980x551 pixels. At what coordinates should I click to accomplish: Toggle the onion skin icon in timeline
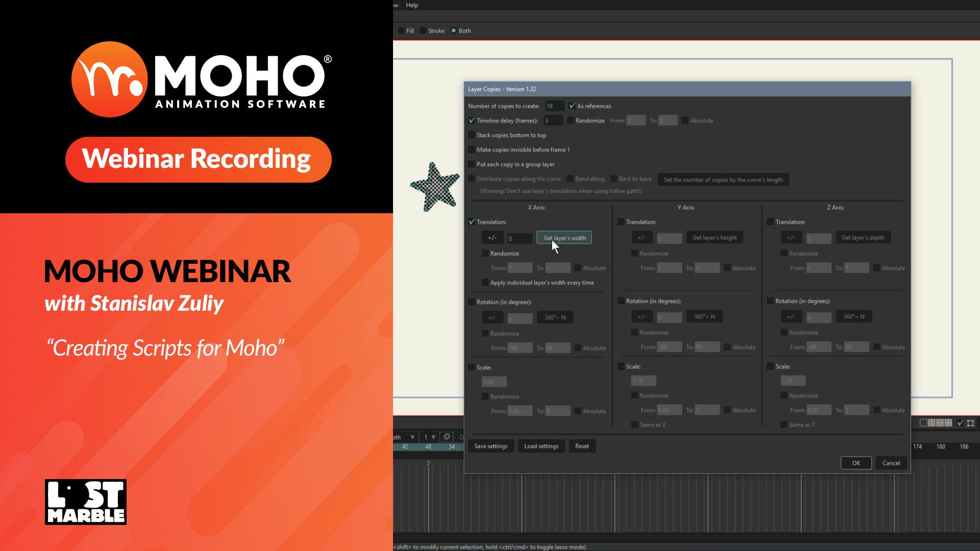coord(447,437)
